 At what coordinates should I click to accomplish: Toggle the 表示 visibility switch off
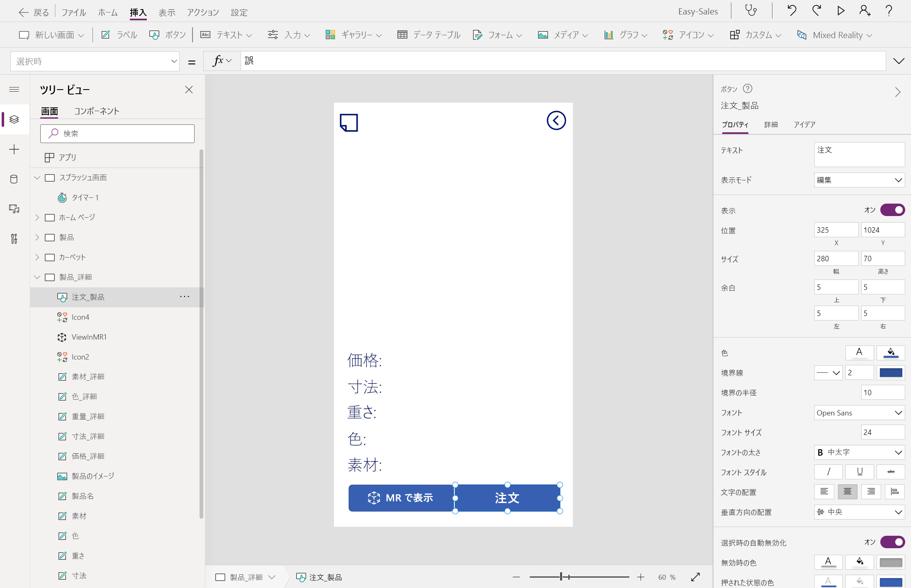(x=892, y=210)
